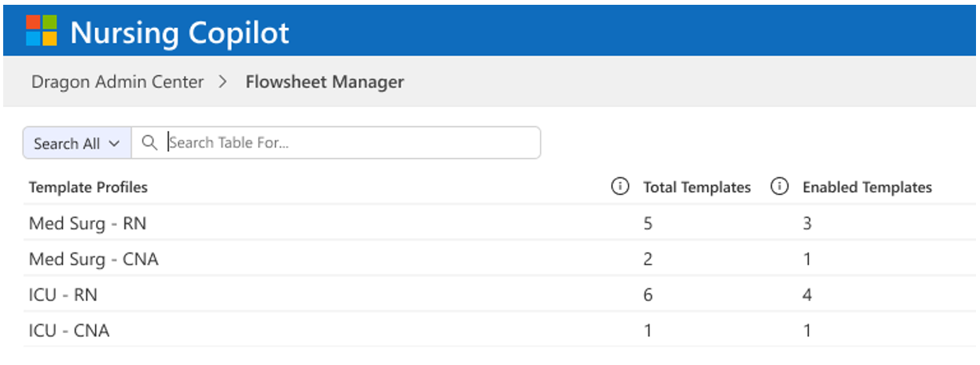Click enabled templates 1 for Med Surg - CNA

tap(807, 259)
